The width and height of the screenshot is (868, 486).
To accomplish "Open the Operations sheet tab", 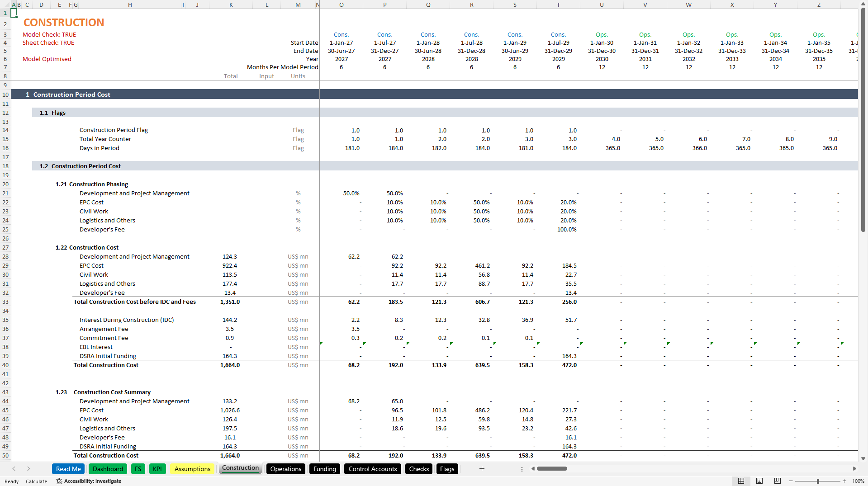I will coord(286,469).
